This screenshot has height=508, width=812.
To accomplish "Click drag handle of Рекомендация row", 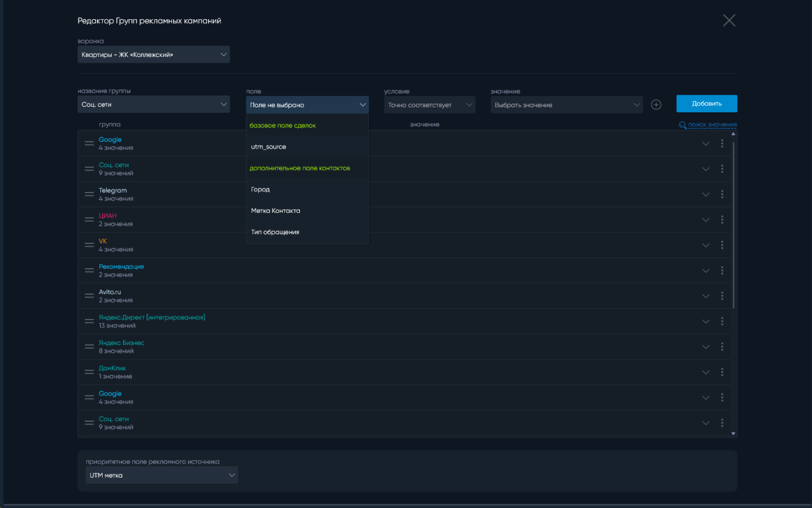I will click(x=89, y=270).
